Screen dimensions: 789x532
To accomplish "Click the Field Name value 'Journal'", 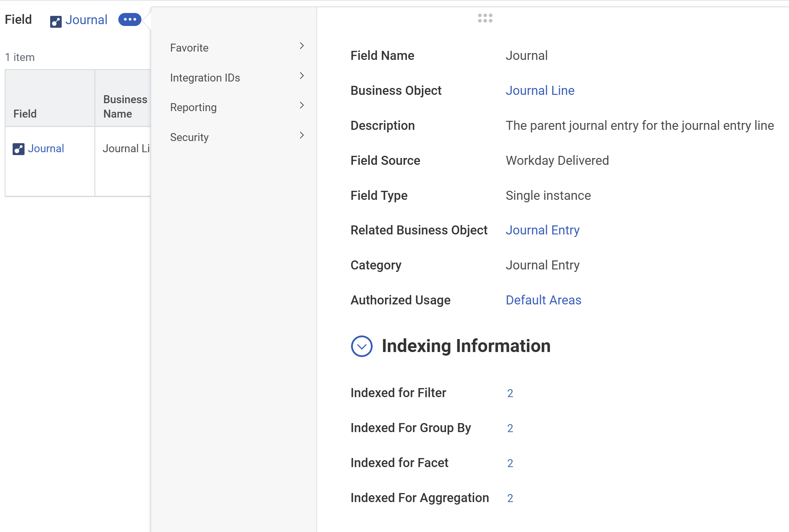I will [527, 56].
